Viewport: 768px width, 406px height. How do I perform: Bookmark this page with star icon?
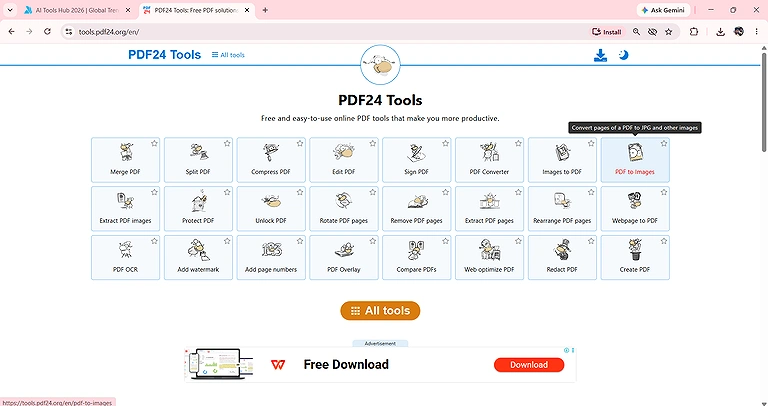(669, 32)
